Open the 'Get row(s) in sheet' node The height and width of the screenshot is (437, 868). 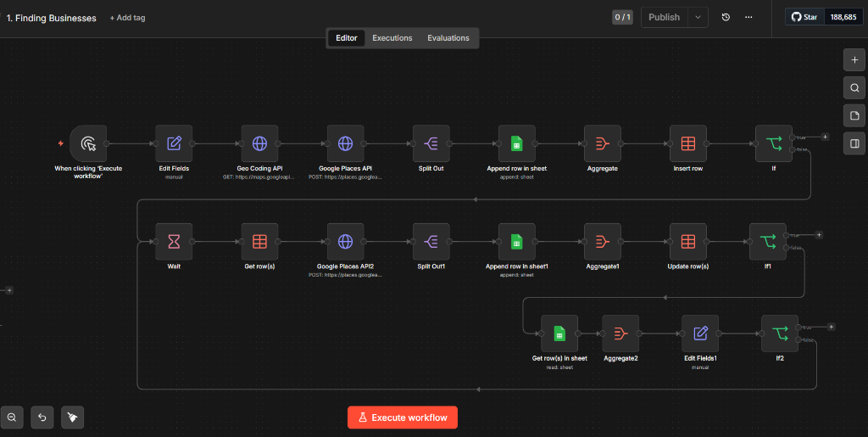[559, 333]
